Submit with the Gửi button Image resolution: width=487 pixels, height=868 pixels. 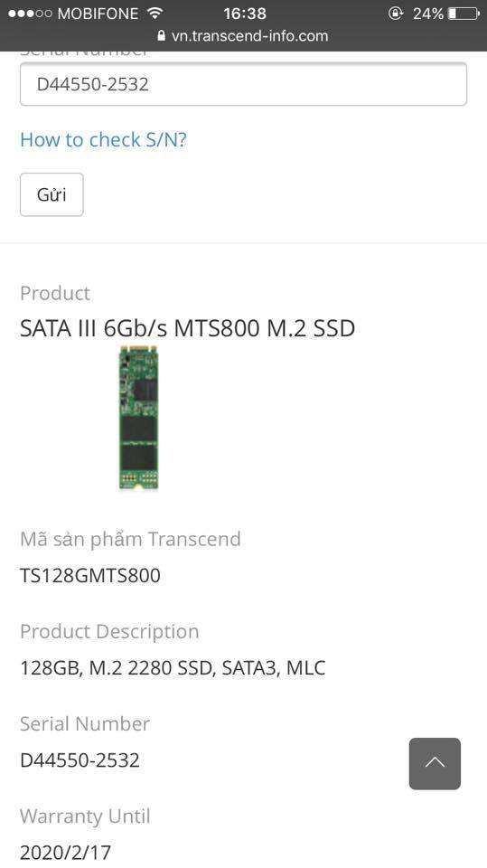coord(52,194)
